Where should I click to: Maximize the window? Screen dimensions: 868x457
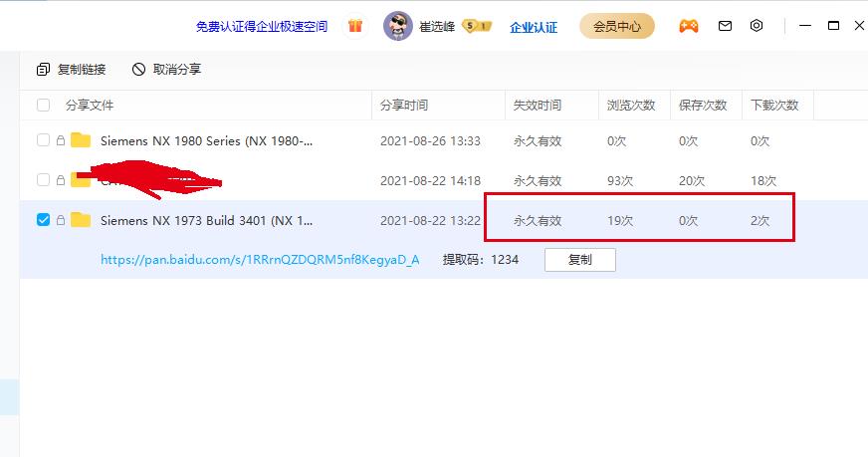[833, 26]
